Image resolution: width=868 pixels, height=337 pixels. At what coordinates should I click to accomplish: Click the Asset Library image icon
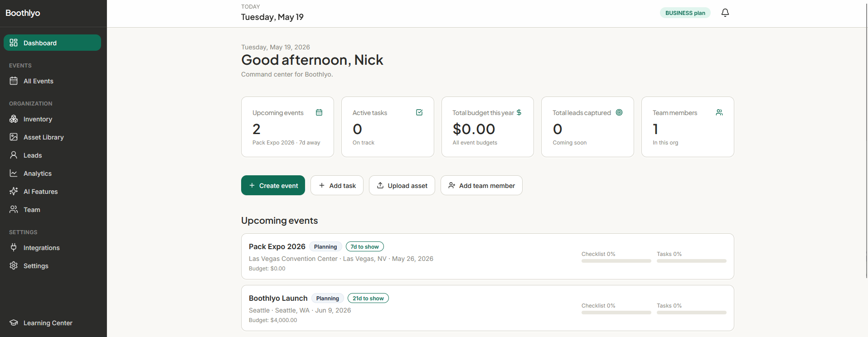(x=14, y=137)
